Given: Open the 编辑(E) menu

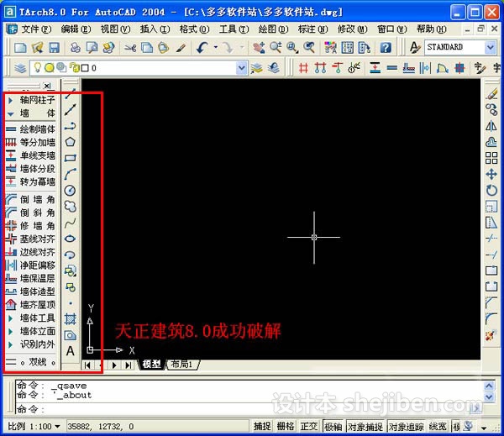Looking at the screenshot, I should (76, 29).
